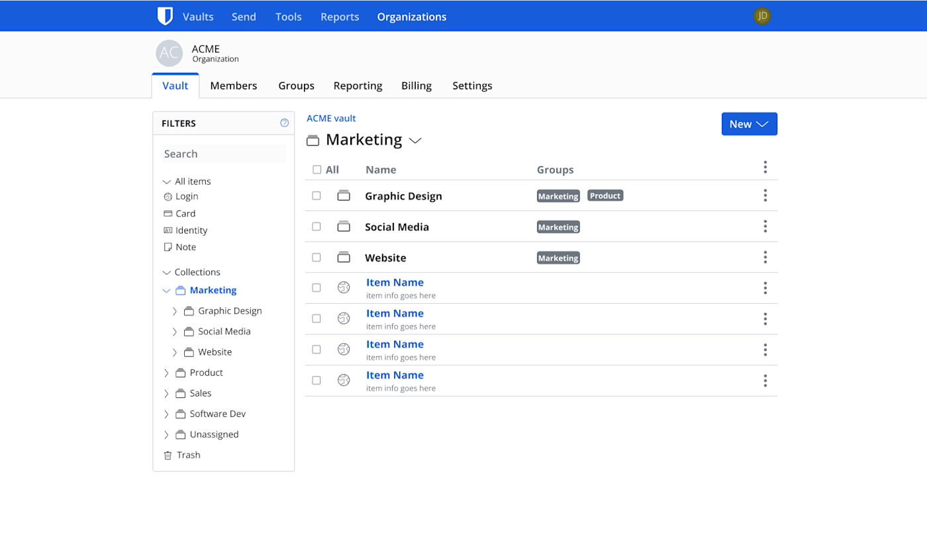Check the All items checkbox
This screenshot has width=927, height=560.
(x=317, y=169)
